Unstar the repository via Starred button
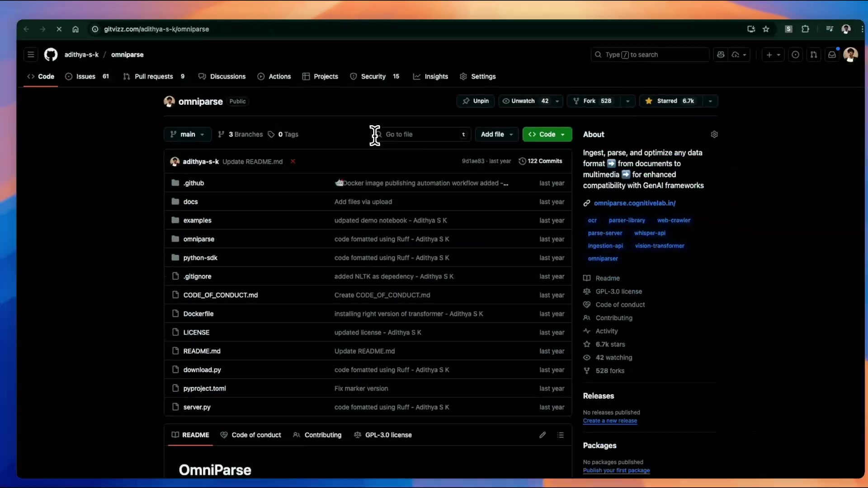 pos(671,101)
